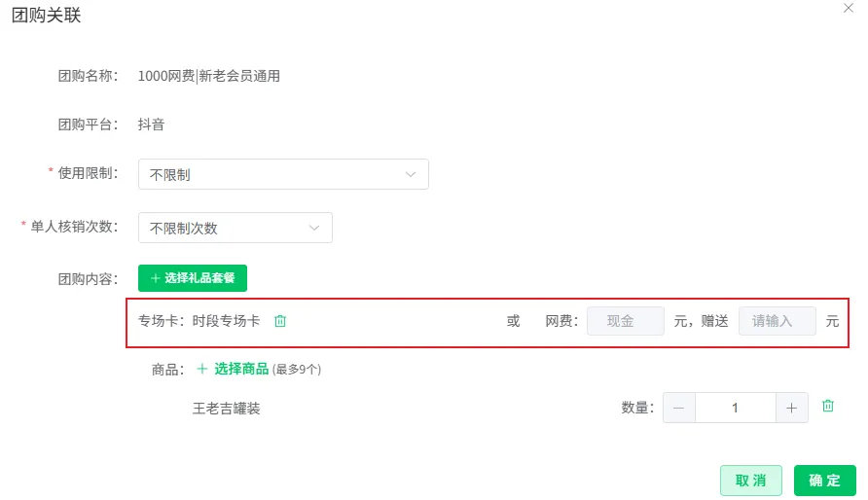Click the 团购名称 value 1000网费|新老会员通用
The image size is (868, 500).
pos(208,76)
